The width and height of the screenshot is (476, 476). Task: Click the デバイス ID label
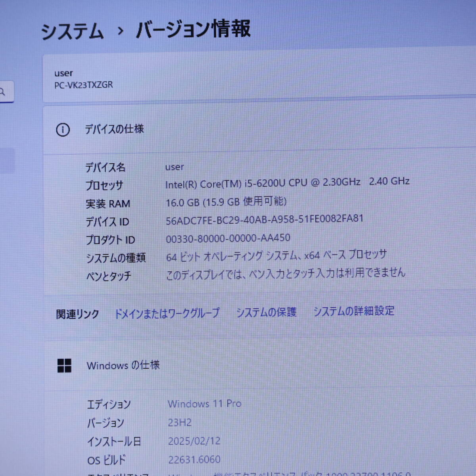[x=107, y=222]
